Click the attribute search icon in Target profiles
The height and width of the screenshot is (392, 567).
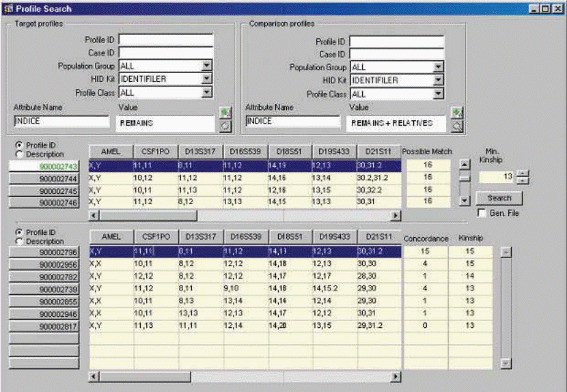pyautogui.click(x=225, y=126)
